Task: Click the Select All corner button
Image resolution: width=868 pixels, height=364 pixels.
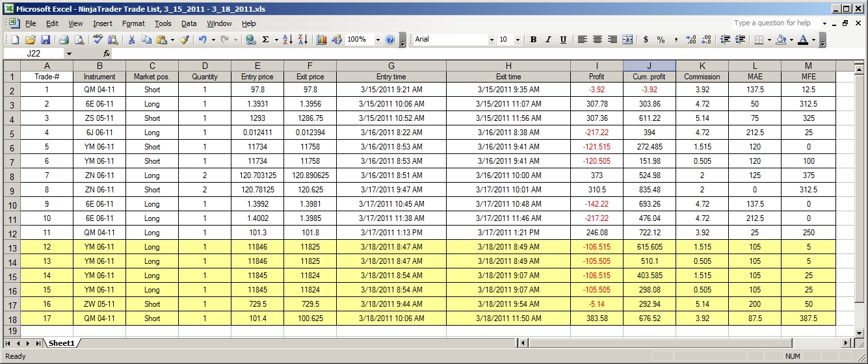Action: (x=12, y=66)
